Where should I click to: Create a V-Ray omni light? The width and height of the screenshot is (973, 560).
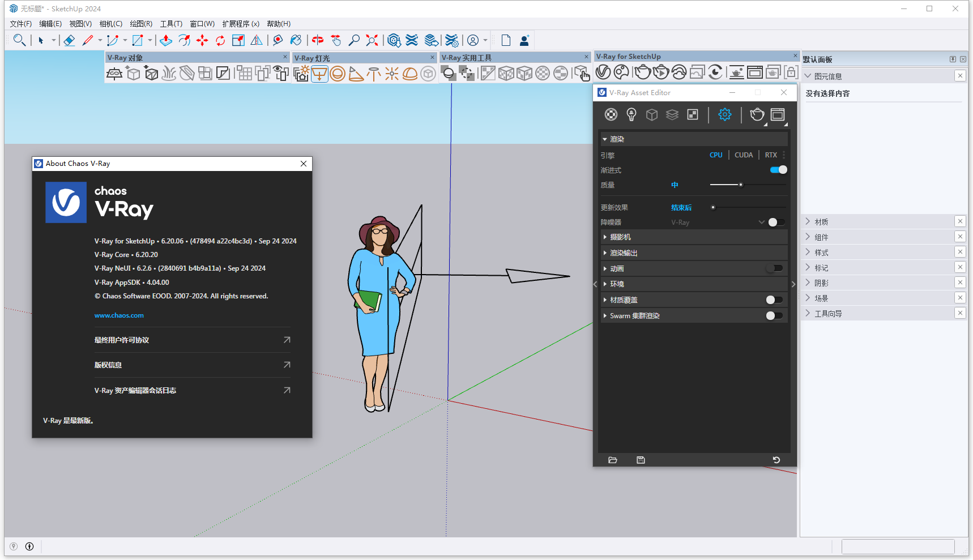click(392, 74)
